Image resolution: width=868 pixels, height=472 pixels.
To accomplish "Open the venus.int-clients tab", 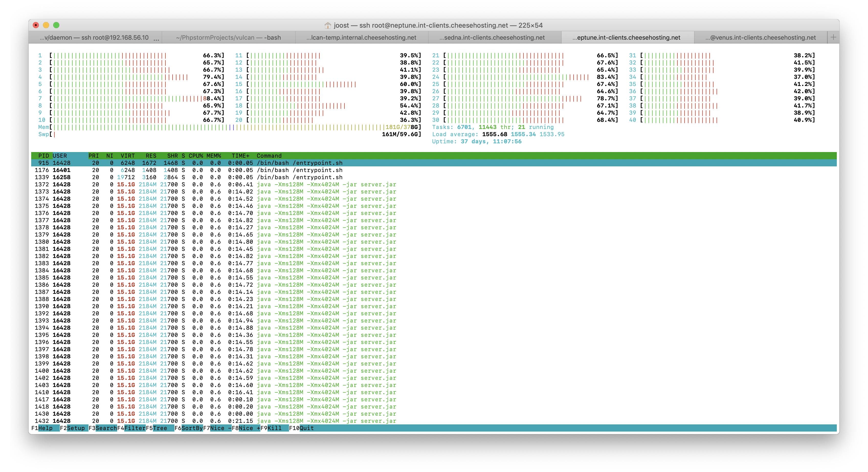I will (x=760, y=37).
